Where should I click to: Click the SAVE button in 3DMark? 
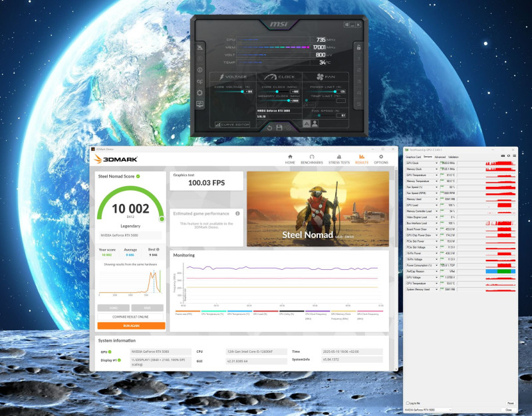pyautogui.click(x=147, y=308)
